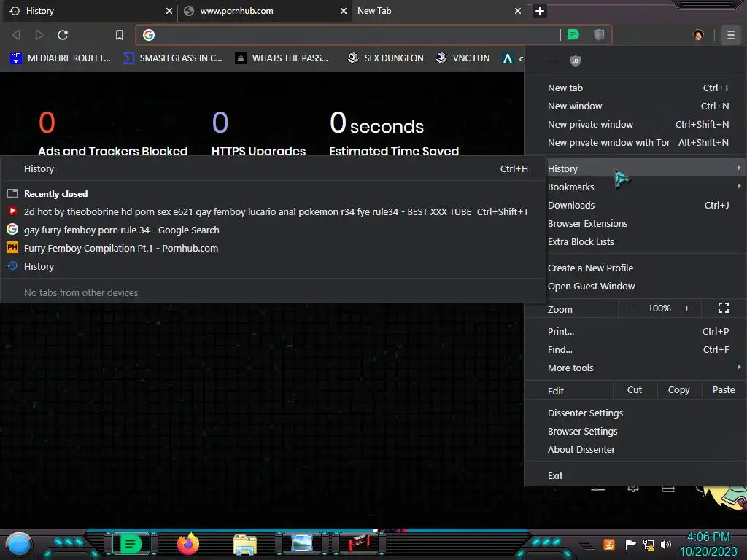Increase zoom with the plus button
The width and height of the screenshot is (747, 560).
click(x=686, y=308)
